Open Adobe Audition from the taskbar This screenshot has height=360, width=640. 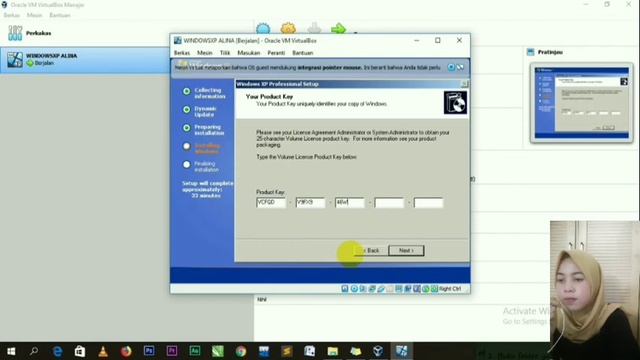(x=195, y=351)
